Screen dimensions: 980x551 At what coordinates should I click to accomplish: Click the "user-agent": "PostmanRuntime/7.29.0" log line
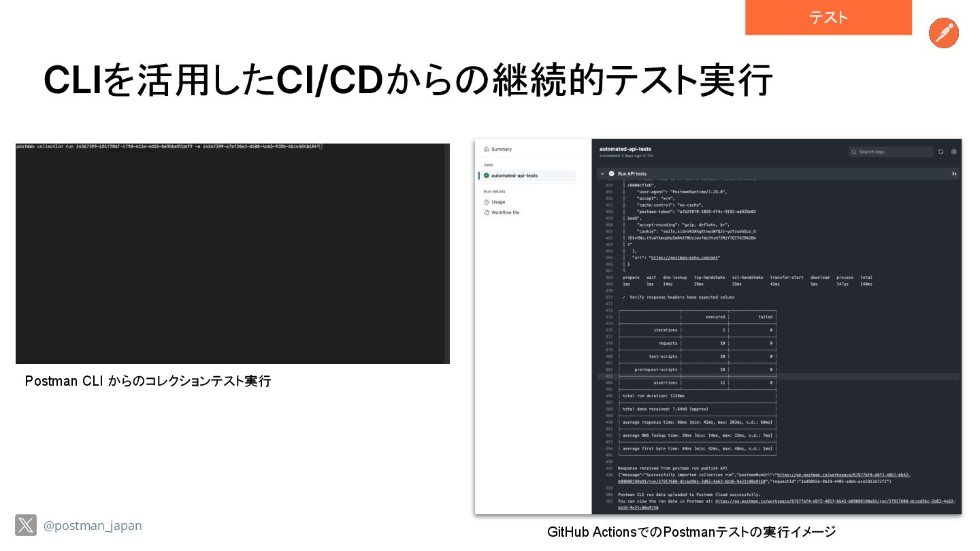click(683, 192)
